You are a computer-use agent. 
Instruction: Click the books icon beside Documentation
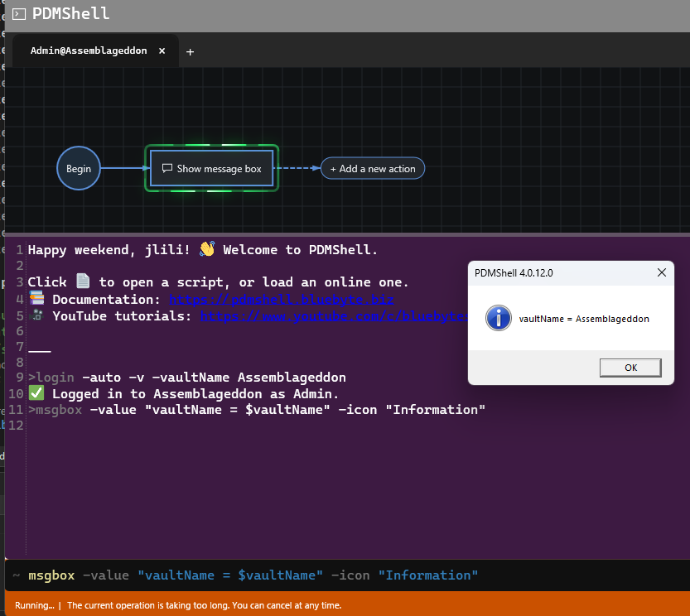tap(37, 298)
